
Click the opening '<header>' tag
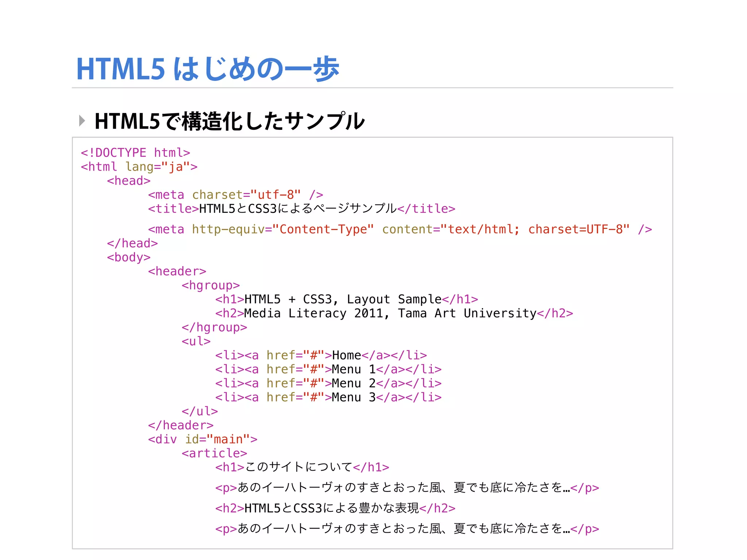[x=177, y=271]
